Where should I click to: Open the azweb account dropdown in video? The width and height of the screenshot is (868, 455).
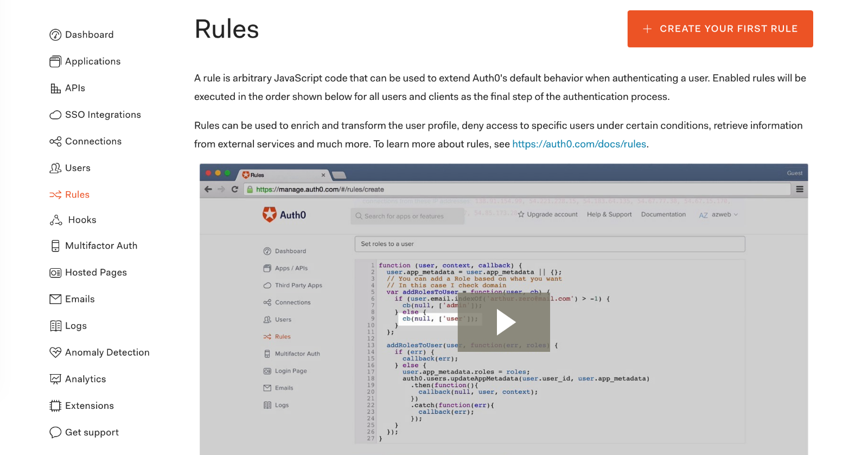click(718, 214)
